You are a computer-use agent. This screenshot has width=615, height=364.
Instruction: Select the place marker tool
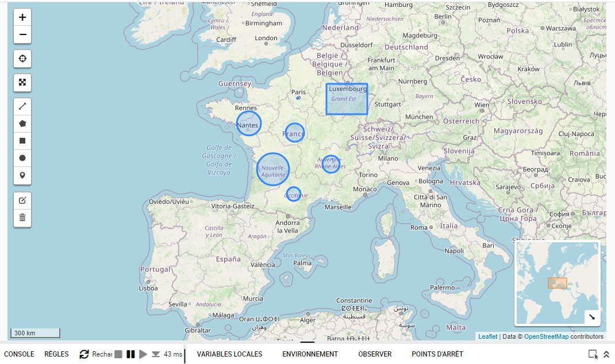click(x=22, y=175)
